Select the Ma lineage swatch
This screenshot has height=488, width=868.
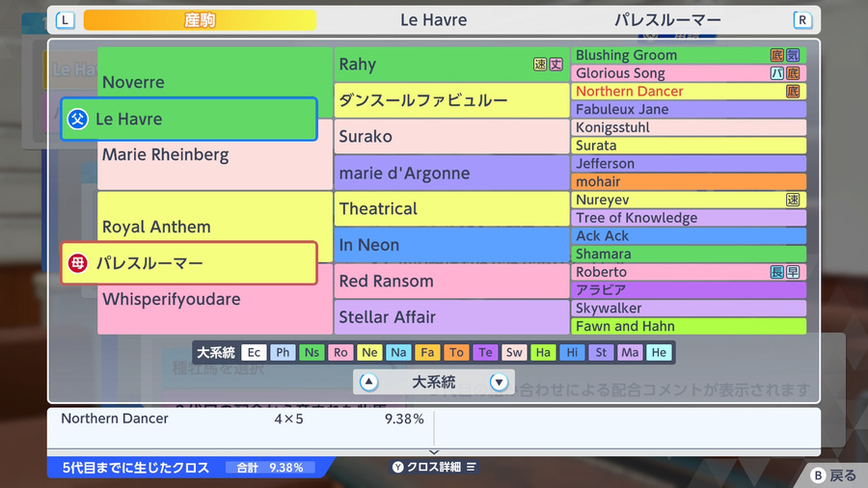630,352
